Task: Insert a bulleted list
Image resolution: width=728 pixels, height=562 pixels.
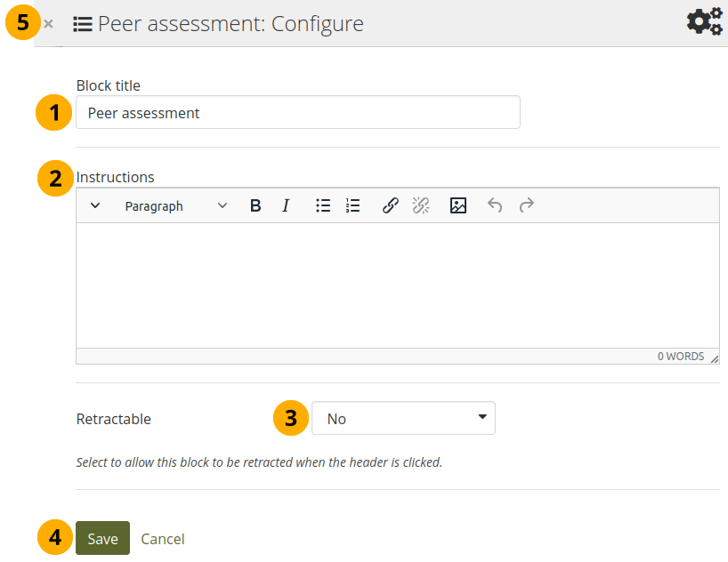Action: click(323, 205)
